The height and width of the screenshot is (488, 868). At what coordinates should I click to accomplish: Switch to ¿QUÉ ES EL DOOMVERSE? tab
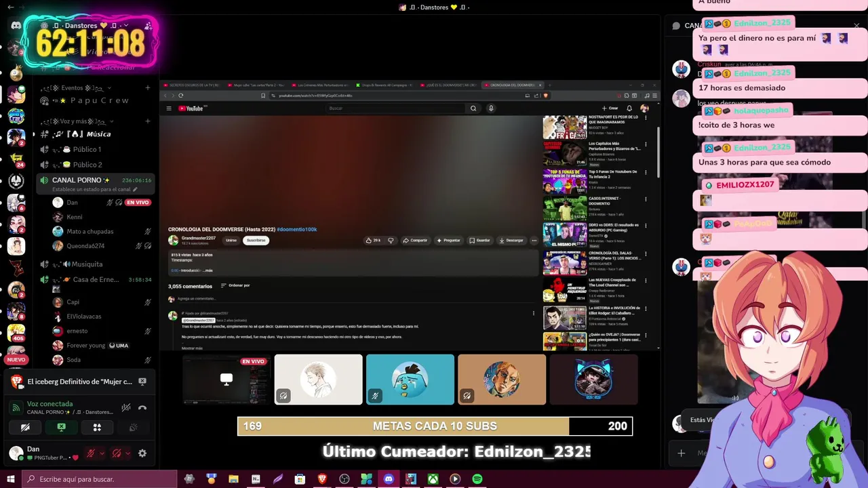click(x=449, y=85)
